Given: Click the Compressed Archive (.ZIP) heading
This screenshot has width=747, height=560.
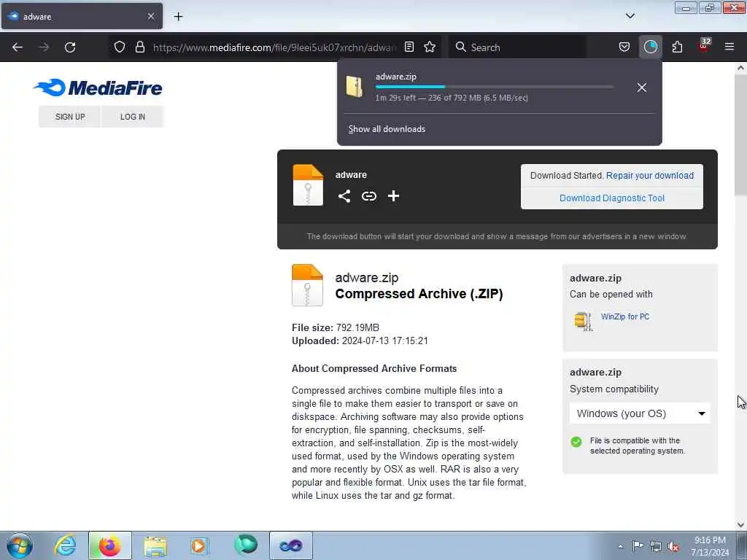Looking at the screenshot, I should (x=419, y=294).
